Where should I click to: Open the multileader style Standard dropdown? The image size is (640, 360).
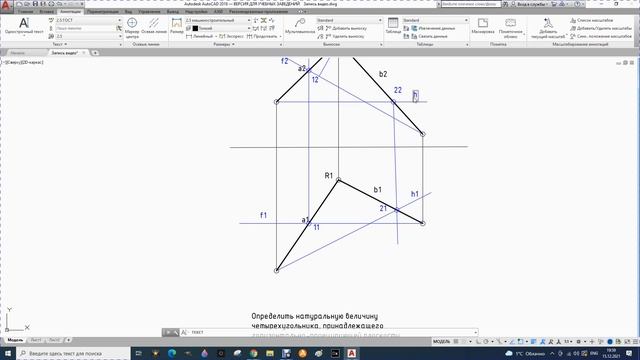[349, 20]
